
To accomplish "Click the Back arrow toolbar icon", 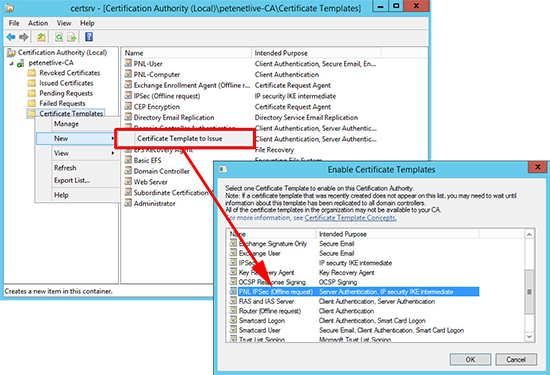I will pos(11,37).
